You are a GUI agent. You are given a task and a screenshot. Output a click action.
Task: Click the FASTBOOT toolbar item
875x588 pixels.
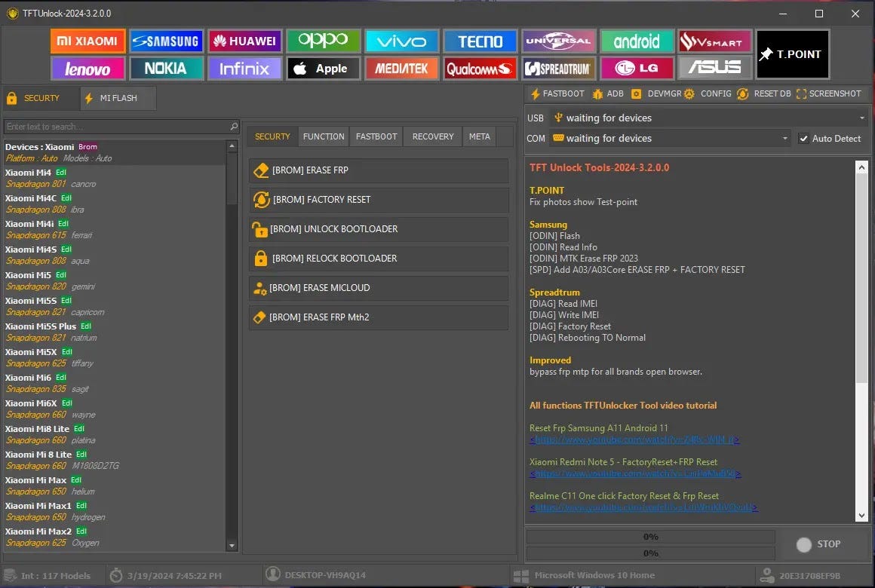tap(557, 93)
